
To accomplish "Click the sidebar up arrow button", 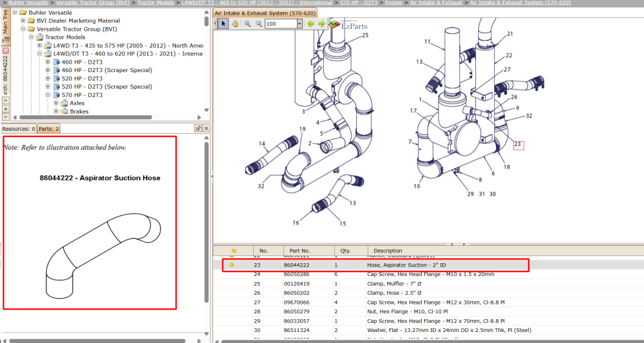I will (5, 101).
